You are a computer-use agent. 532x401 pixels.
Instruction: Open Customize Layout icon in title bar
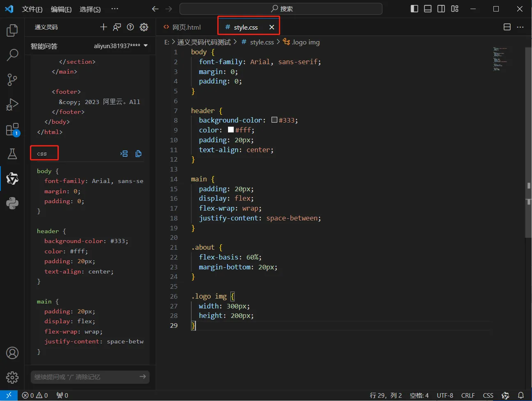(455, 9)
